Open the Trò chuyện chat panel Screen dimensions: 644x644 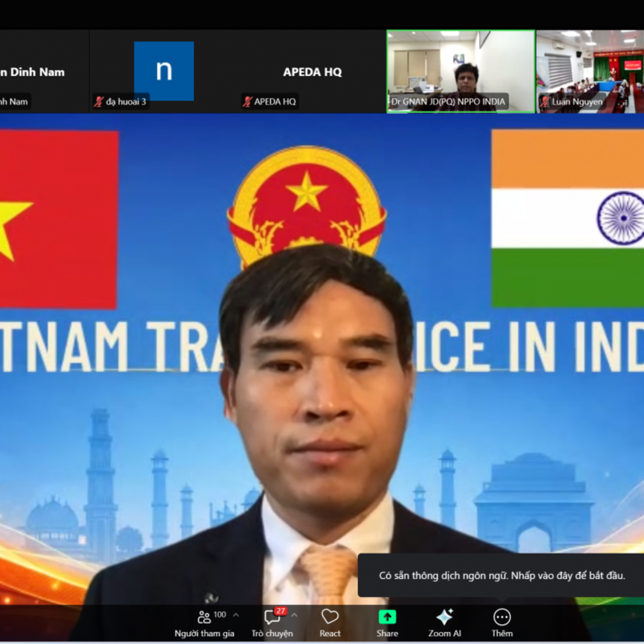272,623
